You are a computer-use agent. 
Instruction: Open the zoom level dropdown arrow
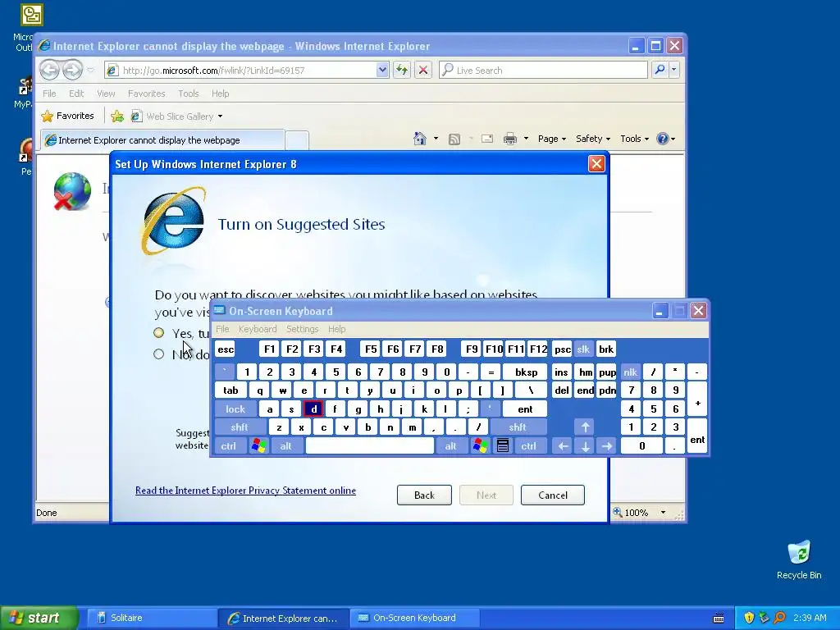[x=663, y=512]
